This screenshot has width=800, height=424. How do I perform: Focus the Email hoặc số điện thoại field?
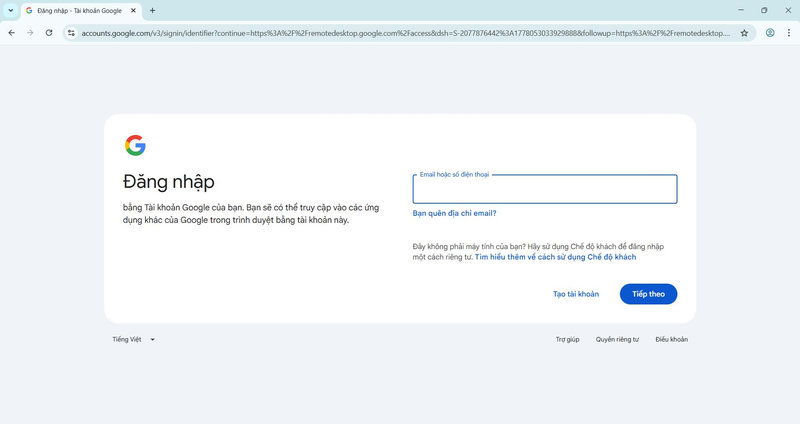click(545, 189)
